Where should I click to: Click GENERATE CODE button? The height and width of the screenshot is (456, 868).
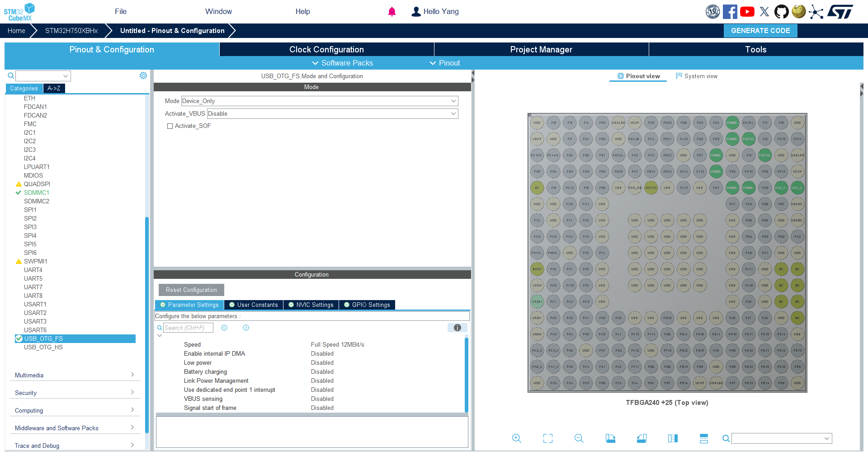pyautogui.click(x=760, y=31)
